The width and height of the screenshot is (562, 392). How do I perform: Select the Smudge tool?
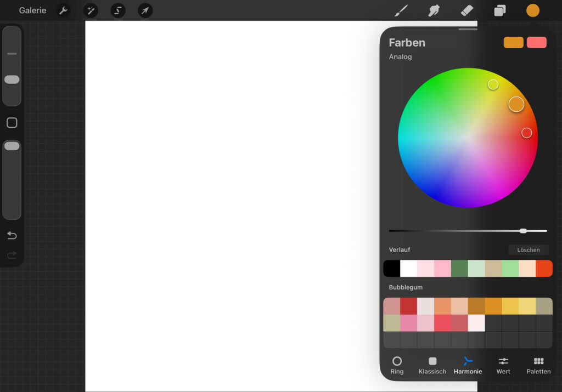click(x=434, y=10)
